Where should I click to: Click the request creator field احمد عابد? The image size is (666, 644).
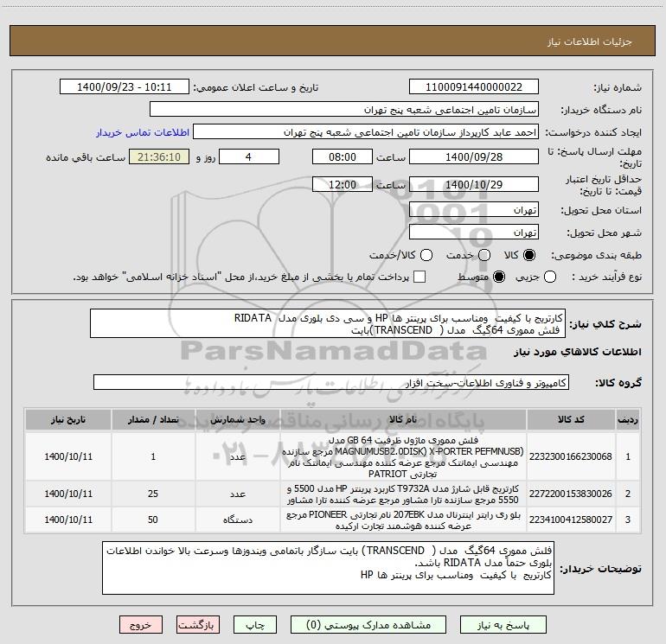click(x=366, y=132)
